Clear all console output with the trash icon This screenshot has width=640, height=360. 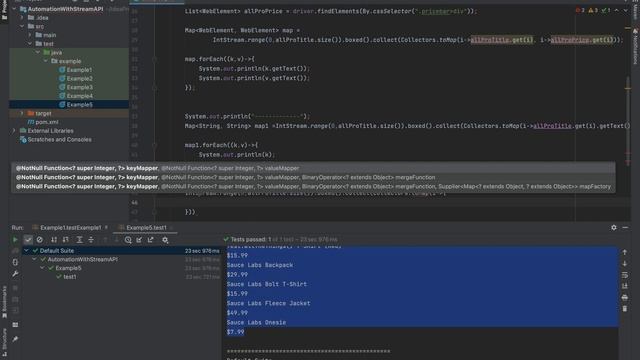624,309
